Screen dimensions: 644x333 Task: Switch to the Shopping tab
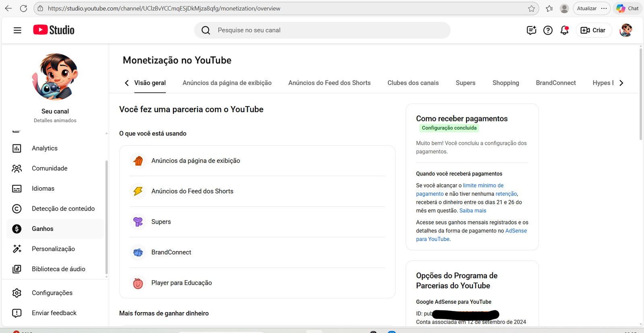point(506,83)
